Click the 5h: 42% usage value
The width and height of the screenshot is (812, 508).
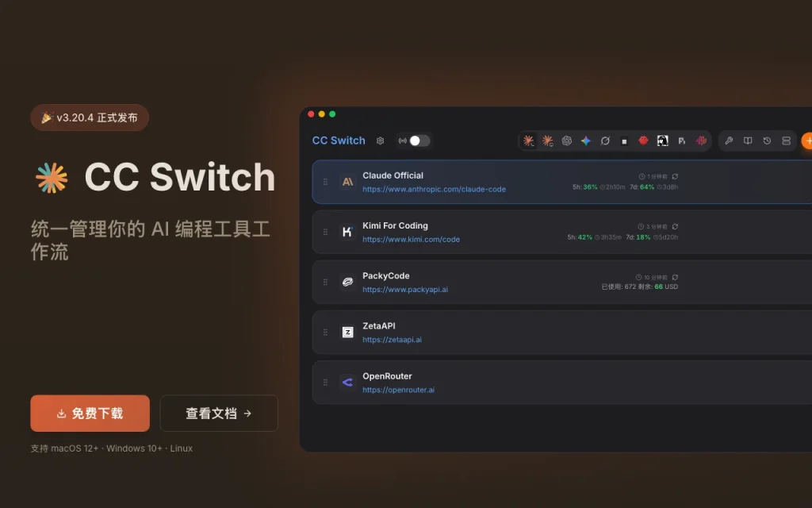[x=580, y=237]
